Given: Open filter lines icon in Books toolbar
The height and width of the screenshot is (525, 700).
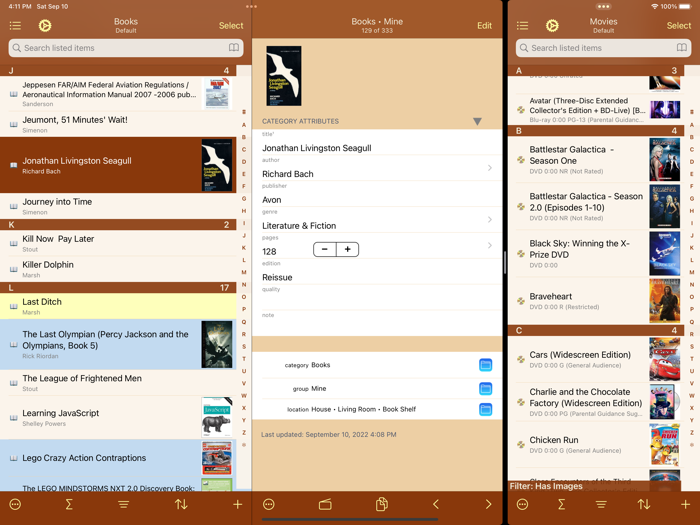Looking at the screenshot, I should pyautogui.click(x=124, y=504).
